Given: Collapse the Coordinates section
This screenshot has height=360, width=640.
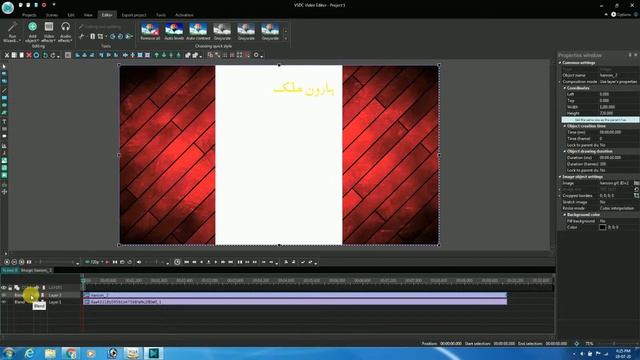Looking at the screenshot, I should point(565,88).
